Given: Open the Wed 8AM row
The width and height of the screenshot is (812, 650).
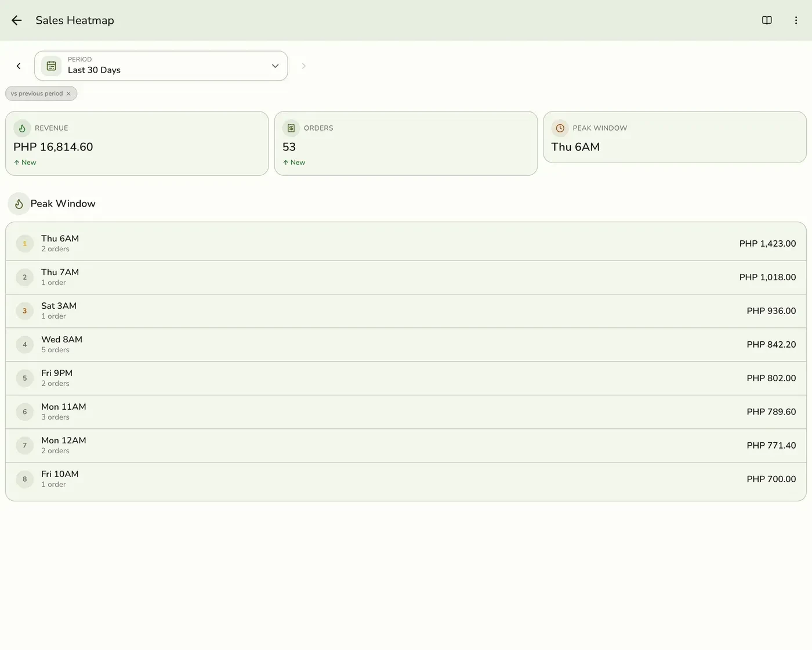Looking at the screenshot, I should point(406,345).
